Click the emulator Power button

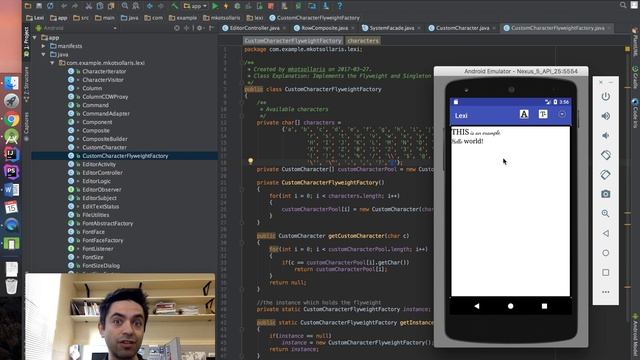(606, 97)
